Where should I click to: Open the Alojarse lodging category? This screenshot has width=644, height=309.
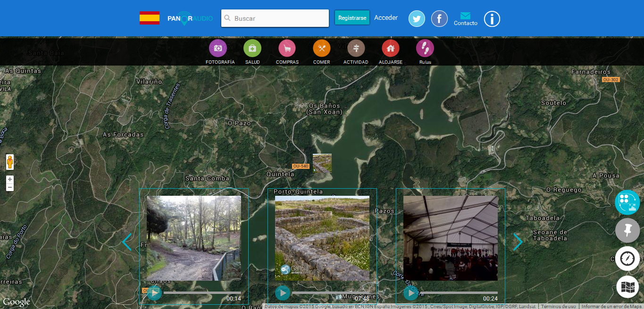(x=391, y=48)
